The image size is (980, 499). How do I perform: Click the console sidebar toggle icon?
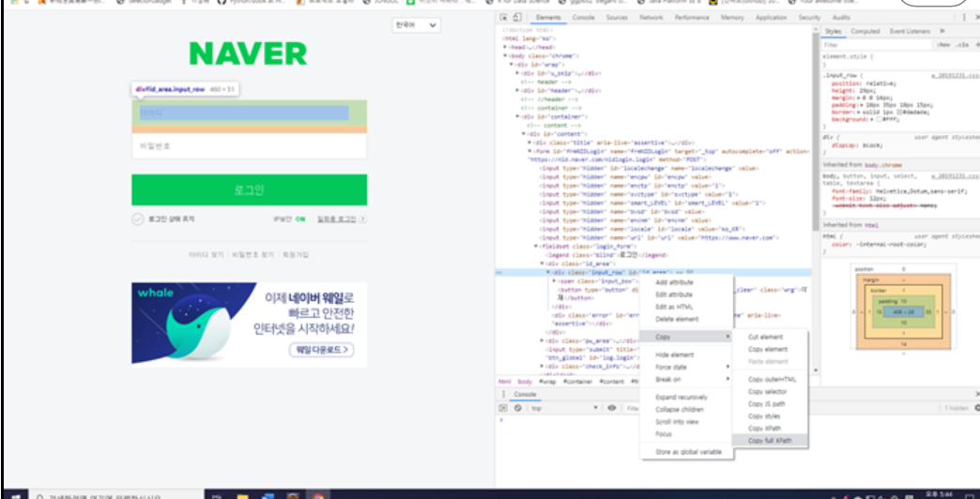[x=502, y=408]
